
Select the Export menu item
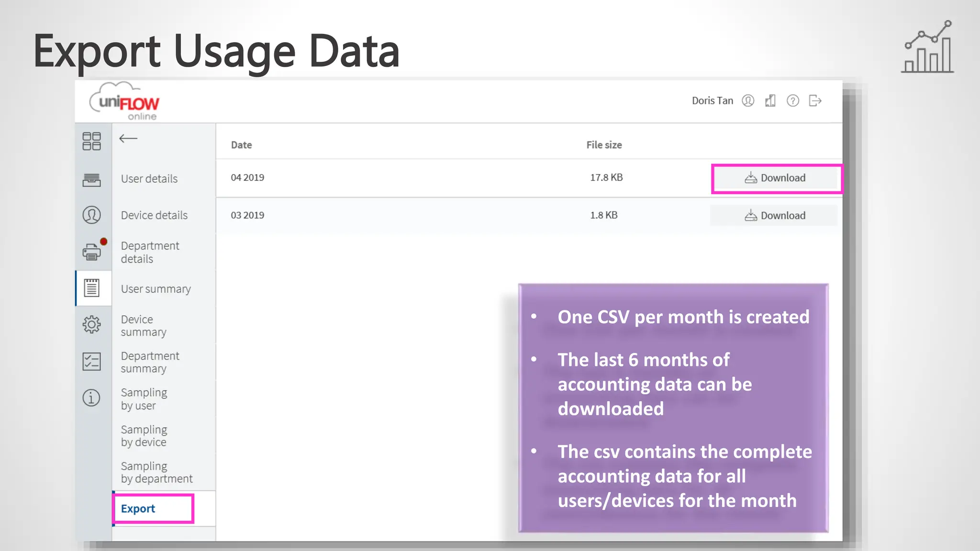point(138,509)
